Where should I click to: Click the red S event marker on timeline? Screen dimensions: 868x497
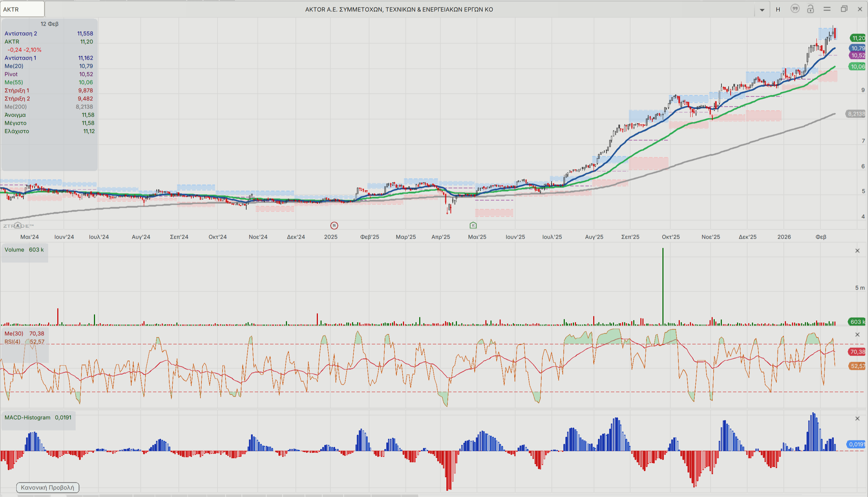pyautogui.click(x=334, y=225)
